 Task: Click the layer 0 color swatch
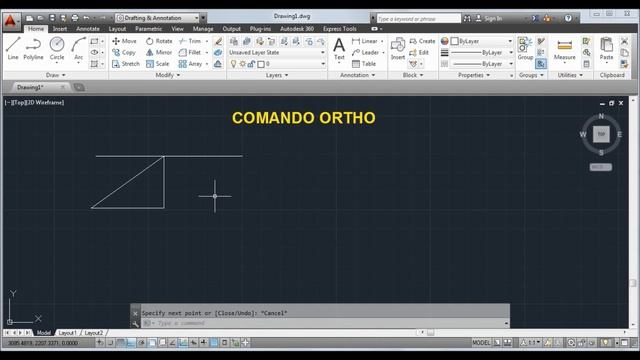tap(261, 64)
